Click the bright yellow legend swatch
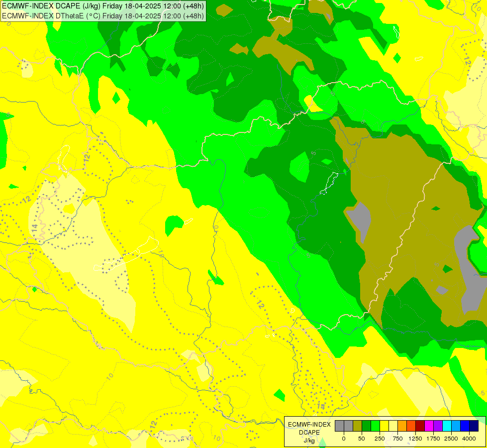The width and height of the screenshot is (487, 448). click(x=385, y=426)
